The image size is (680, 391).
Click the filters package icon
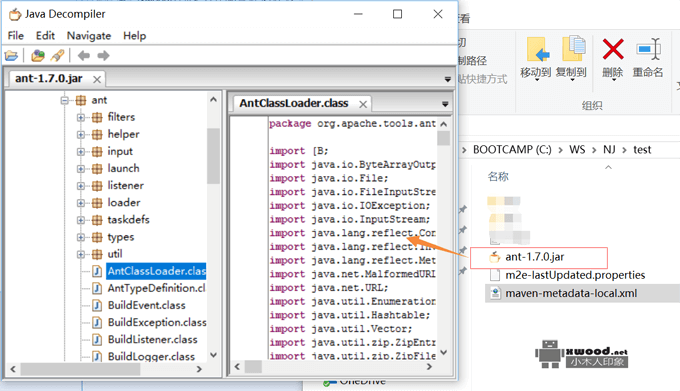pyautogui.click(x=97, y=117)
